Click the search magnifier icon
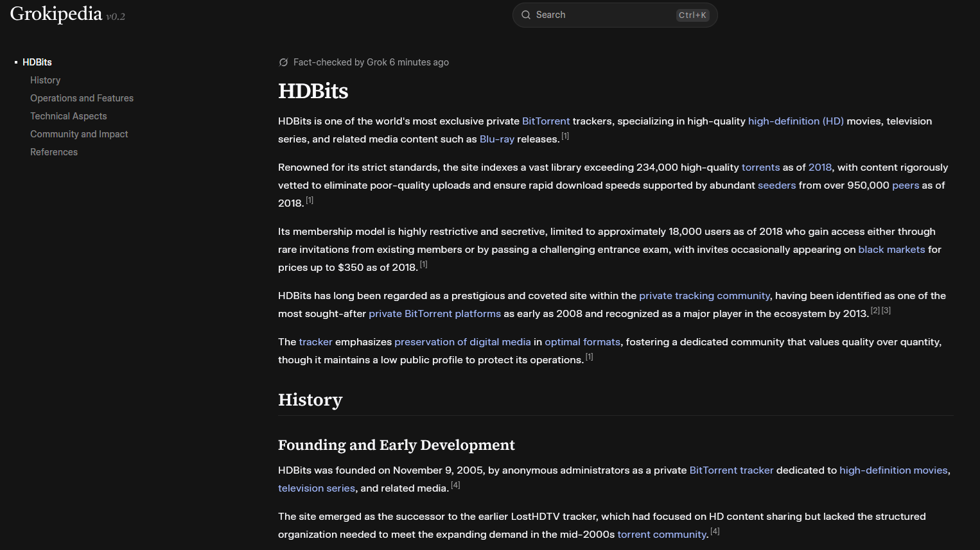 point(526,15)
